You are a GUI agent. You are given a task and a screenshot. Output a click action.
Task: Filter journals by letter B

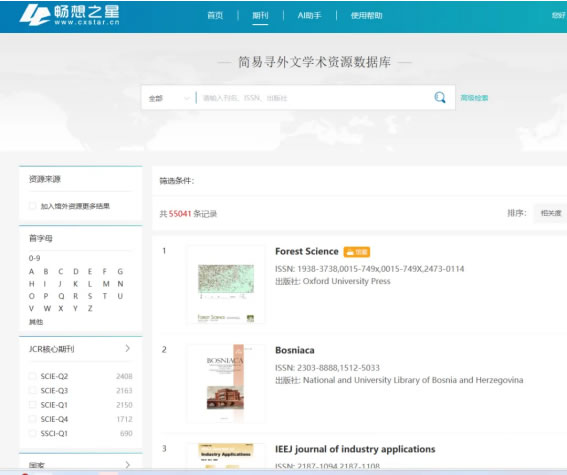click(x=46, y=271)
